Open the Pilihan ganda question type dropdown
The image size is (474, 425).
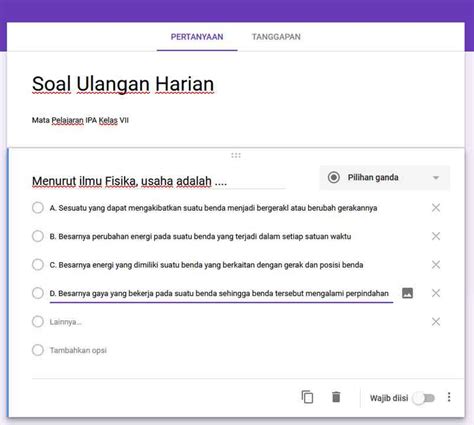[385, 178]
